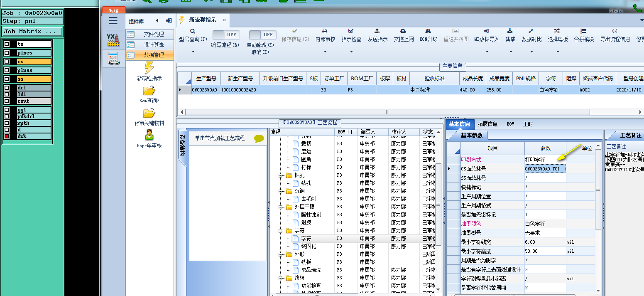This screenshot has width=644, height=296.
Task: Switch to the BOM tab
Action: coord(510,124)
